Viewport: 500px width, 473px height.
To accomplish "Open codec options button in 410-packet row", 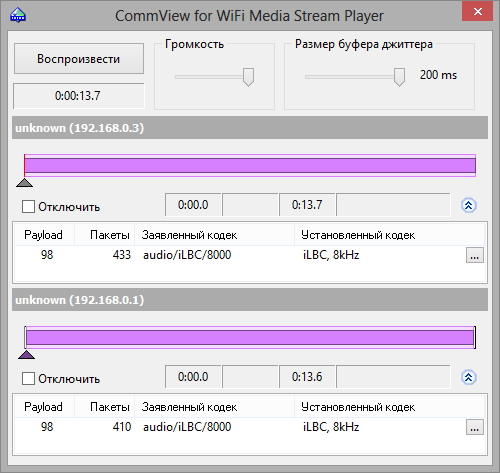I will (x=475, y=427).
